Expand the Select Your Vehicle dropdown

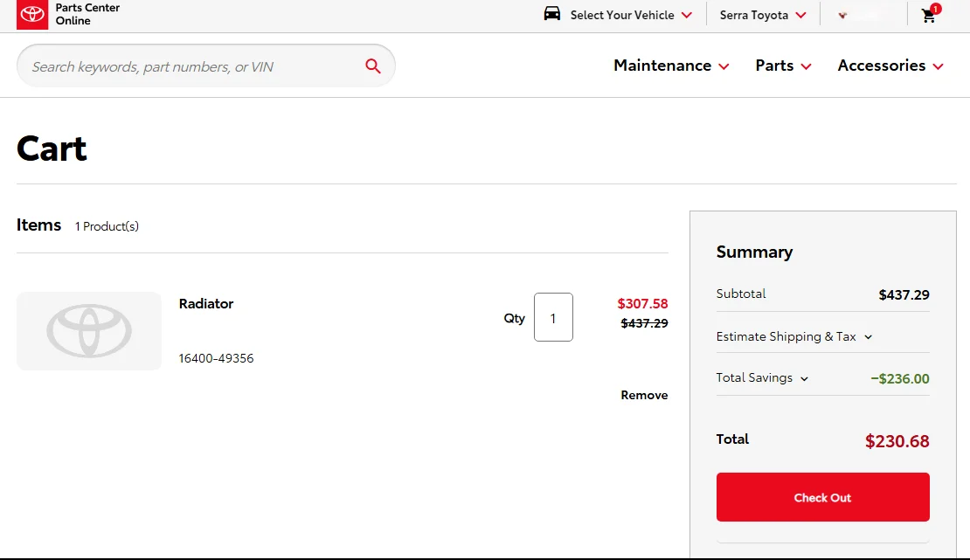pyautogui.click(x=630, y=15)
